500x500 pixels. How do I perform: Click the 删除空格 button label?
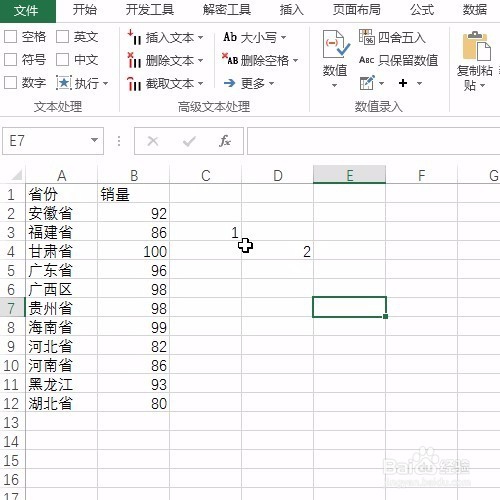(265, 60)
